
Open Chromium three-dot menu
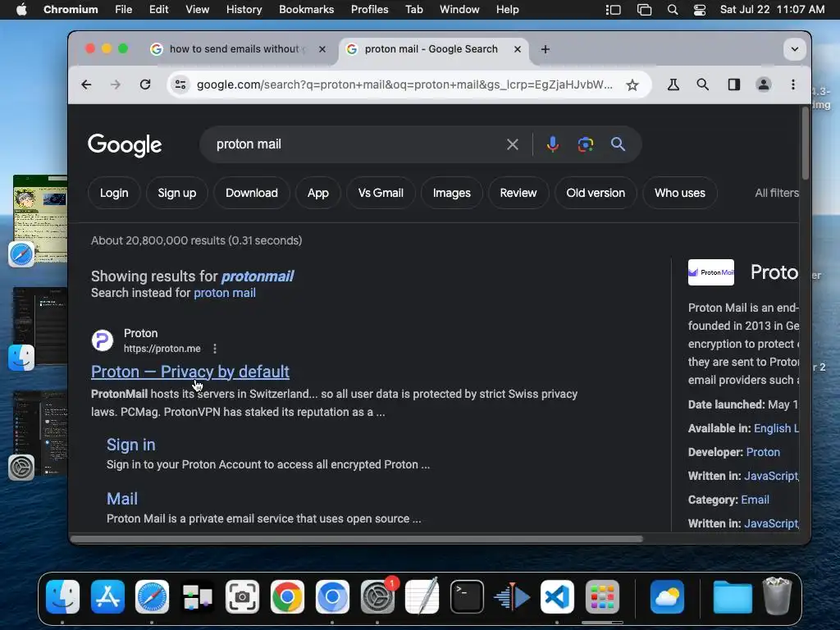coord(793,84)
